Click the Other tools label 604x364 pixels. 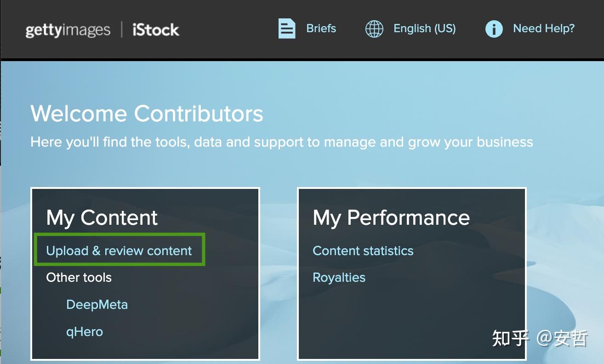(79, 278)
